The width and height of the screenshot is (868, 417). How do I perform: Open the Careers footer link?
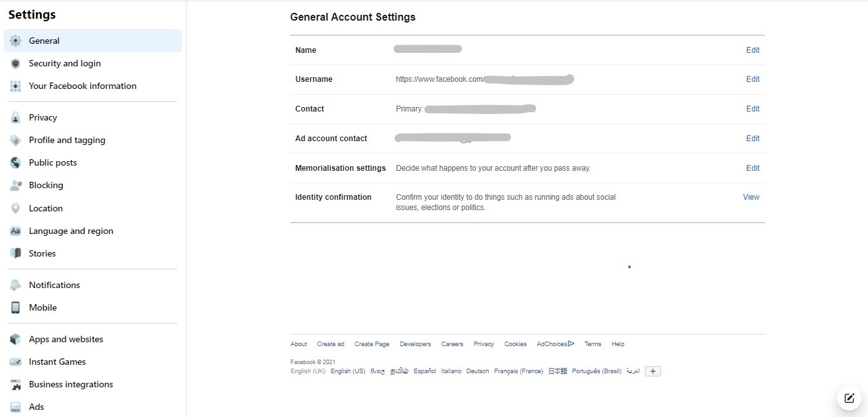click(x=452, y=344)
